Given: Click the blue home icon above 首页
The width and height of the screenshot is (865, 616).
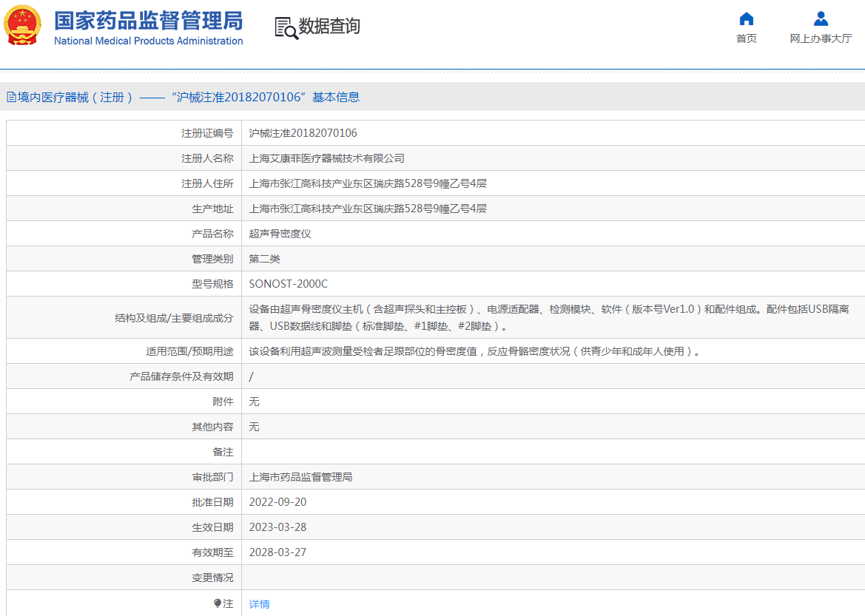Looking at the screenshot, I should click(746, 18).
